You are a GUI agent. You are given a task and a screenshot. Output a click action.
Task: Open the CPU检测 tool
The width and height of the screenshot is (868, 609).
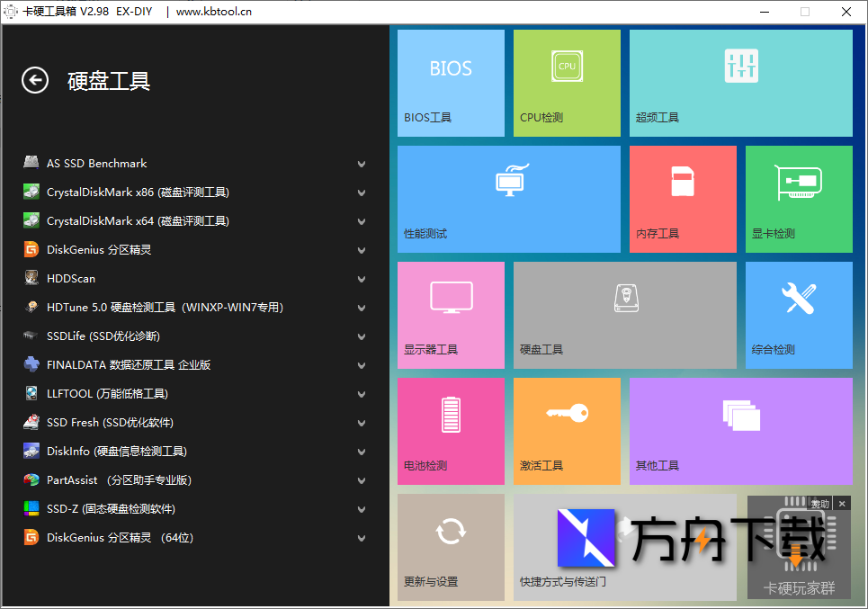[x=566, y=83]
